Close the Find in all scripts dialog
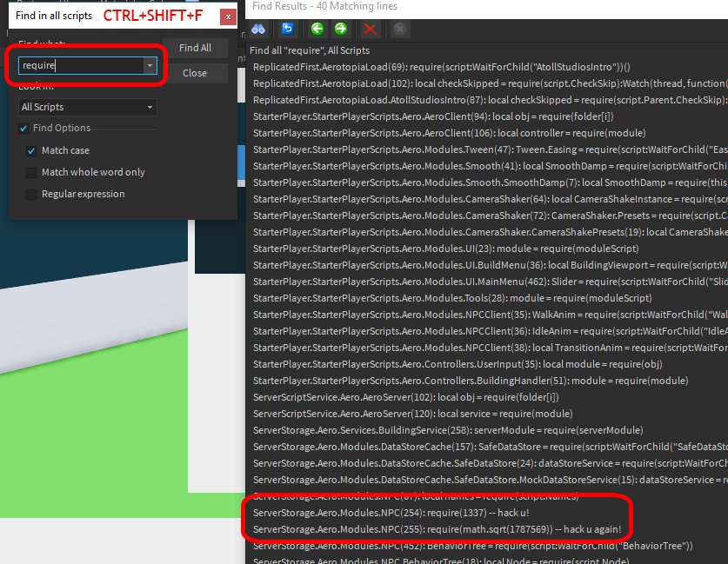 coord(228,16)
